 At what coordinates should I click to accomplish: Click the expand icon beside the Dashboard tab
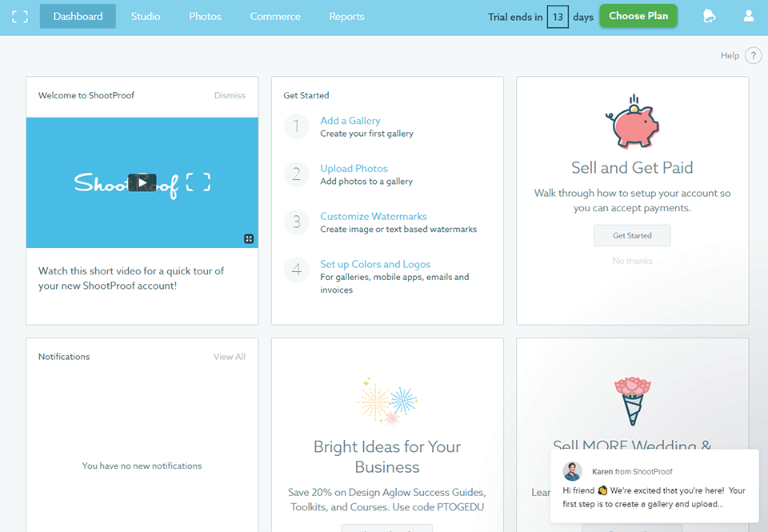click(19, 16)
